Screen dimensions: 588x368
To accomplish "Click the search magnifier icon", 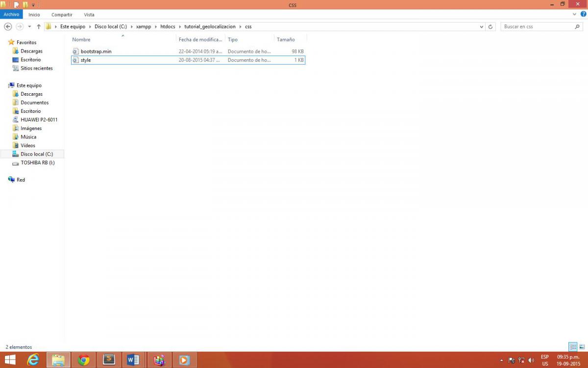I will pos(577,26).
